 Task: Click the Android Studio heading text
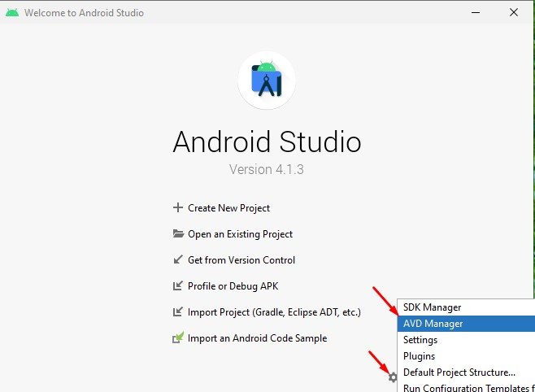(267, 142)
